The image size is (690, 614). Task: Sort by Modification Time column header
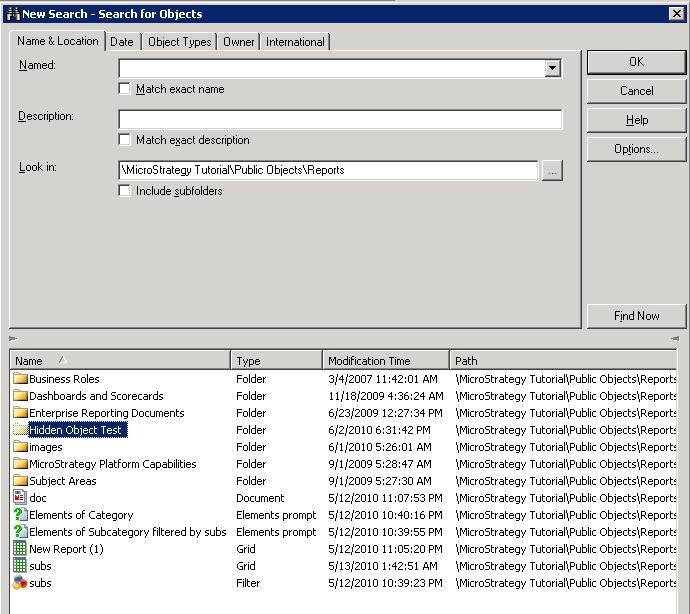click(x=386, y=360)
